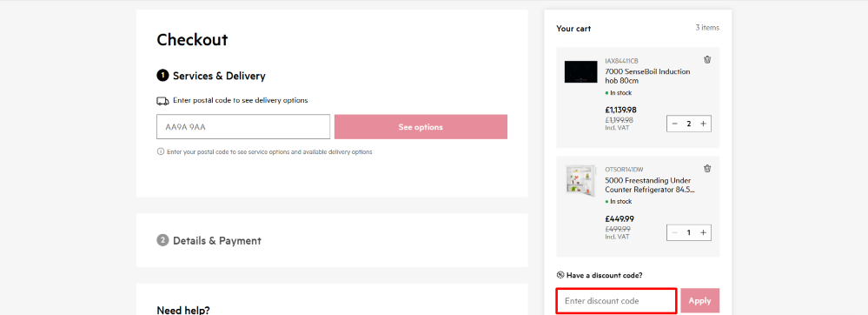This screenshot has height=315, width=868.
Task: Click the struck-through £1,199.98 price
Action: (x=619, y=119)
